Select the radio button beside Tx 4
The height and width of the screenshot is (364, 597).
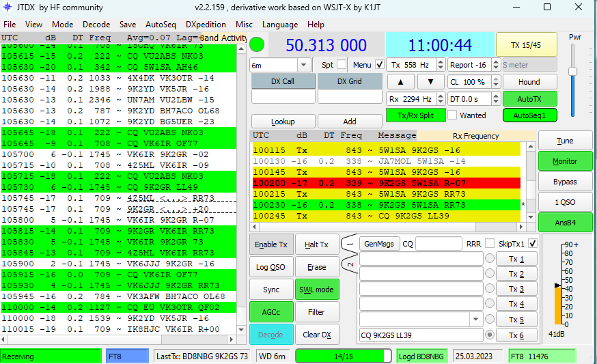pyautogui.click(x=490, y=304)
